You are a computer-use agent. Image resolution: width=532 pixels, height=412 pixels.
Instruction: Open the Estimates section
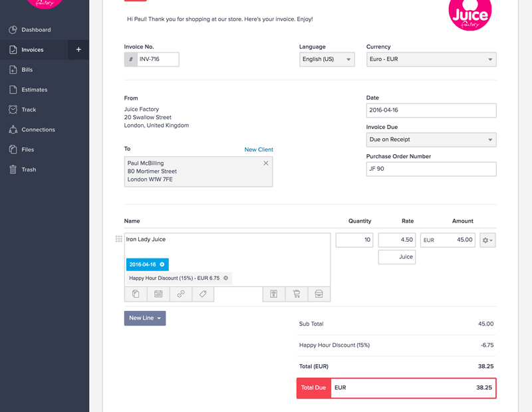[x=34, y=89]
